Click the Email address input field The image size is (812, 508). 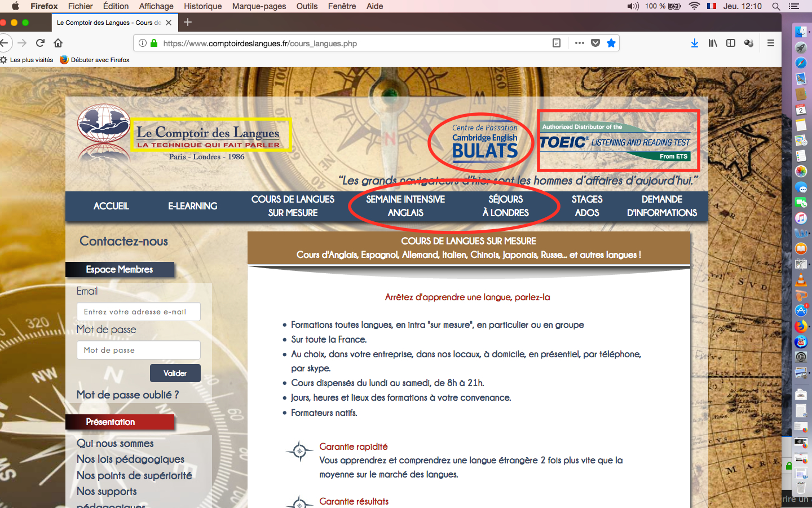139,312
